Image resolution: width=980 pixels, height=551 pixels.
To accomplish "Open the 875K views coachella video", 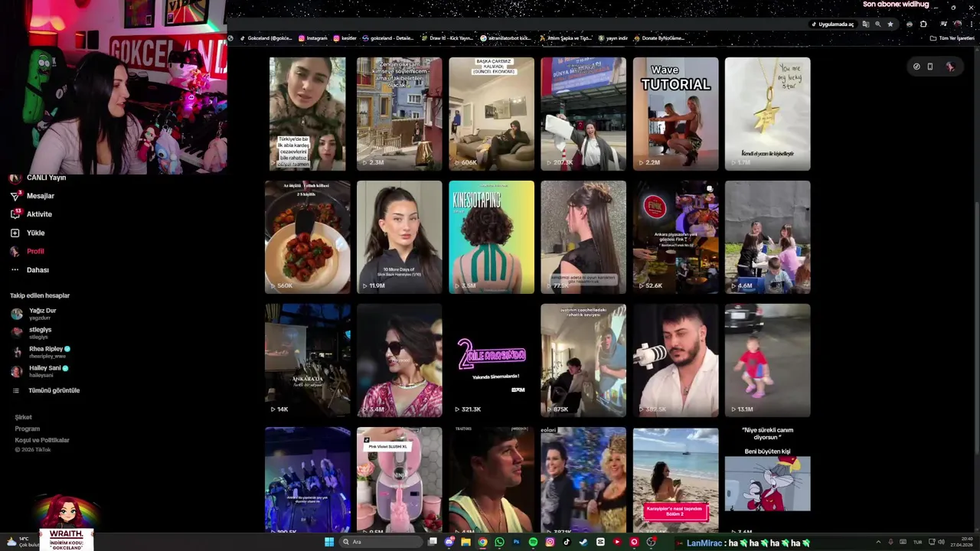I will 583,360.
